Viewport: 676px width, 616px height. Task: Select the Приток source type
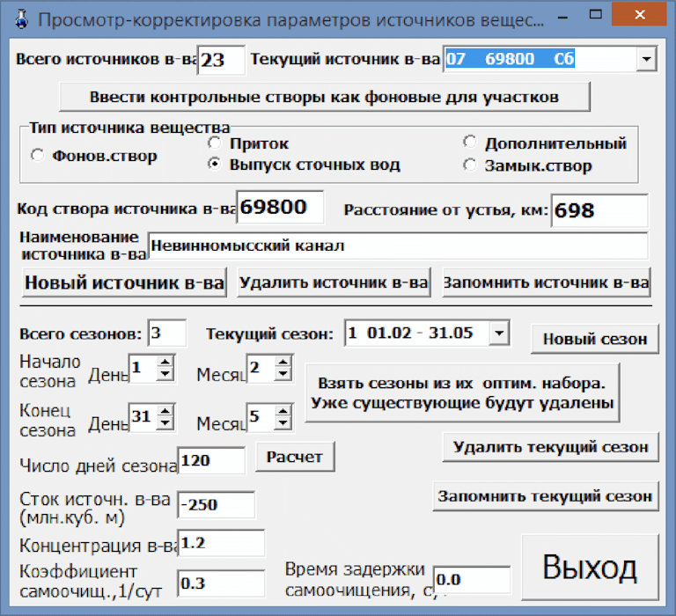[213, 143]
